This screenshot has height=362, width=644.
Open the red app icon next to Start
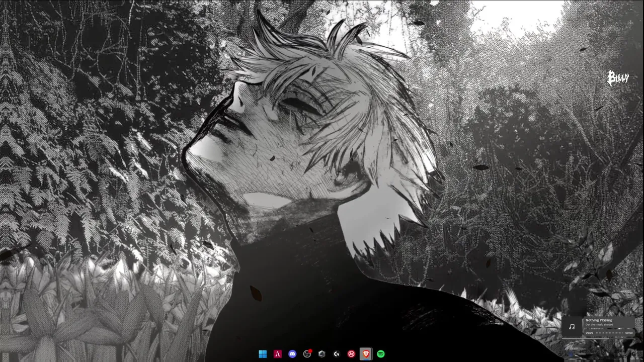277,354
